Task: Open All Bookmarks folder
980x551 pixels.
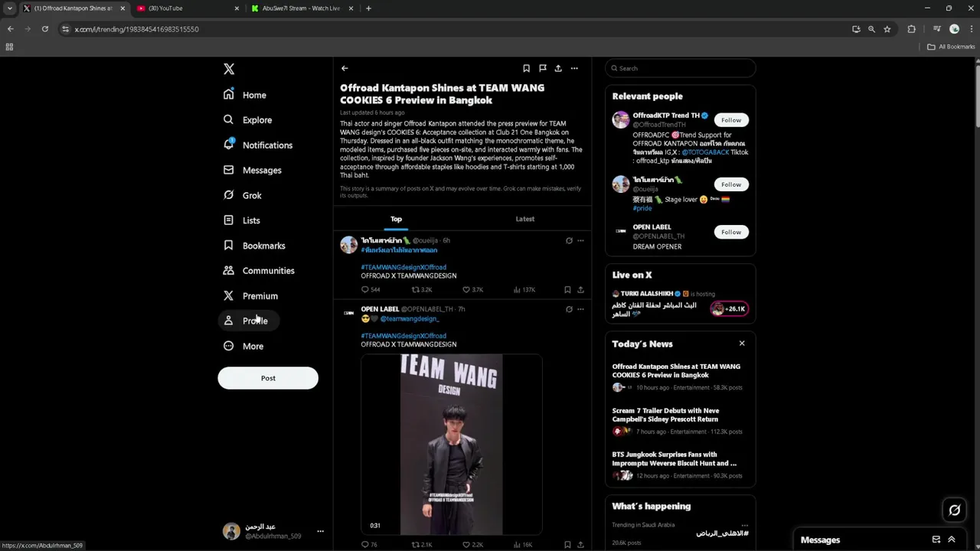Action: (x=951, y=47)
